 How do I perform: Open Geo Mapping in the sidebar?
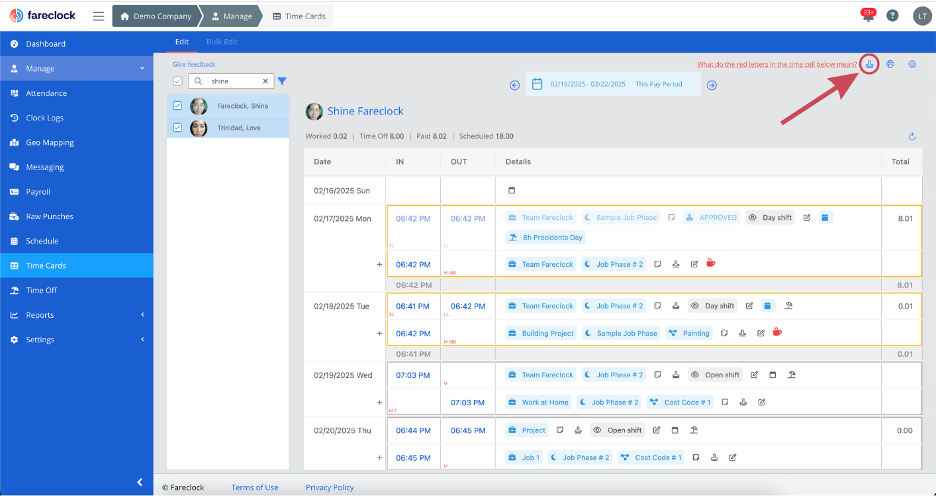(76, 143)
